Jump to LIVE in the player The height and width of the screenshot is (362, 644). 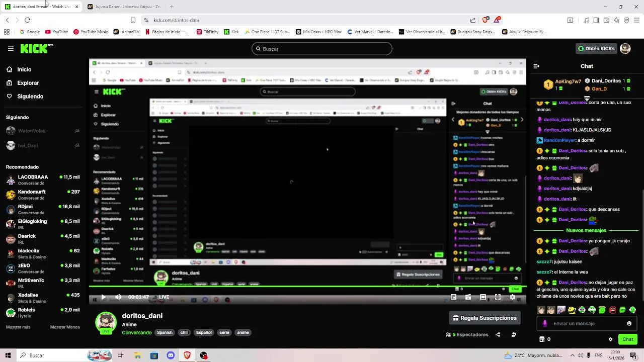tap(164, 297)
